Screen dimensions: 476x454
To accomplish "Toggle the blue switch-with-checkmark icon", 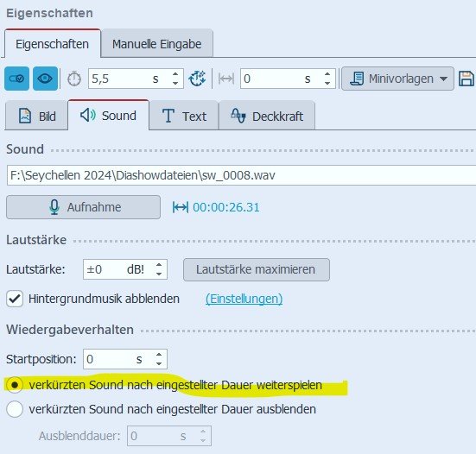I will [x=16, y=79].
